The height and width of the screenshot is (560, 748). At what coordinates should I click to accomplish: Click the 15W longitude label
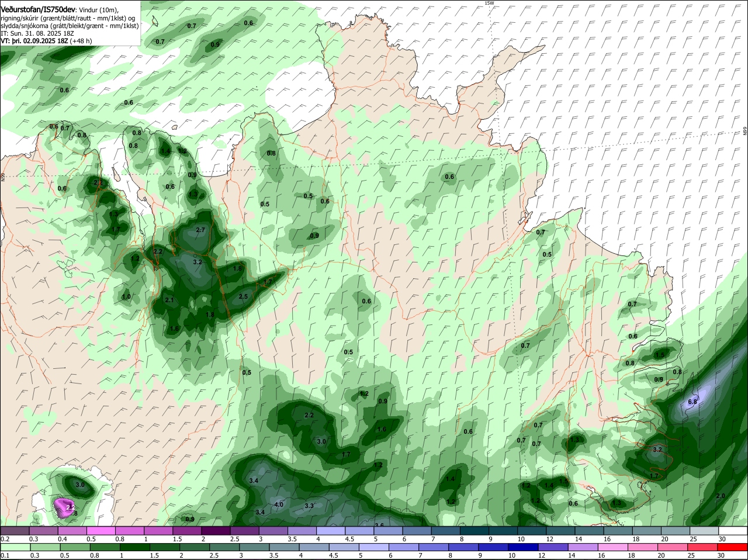pos(489,3)
